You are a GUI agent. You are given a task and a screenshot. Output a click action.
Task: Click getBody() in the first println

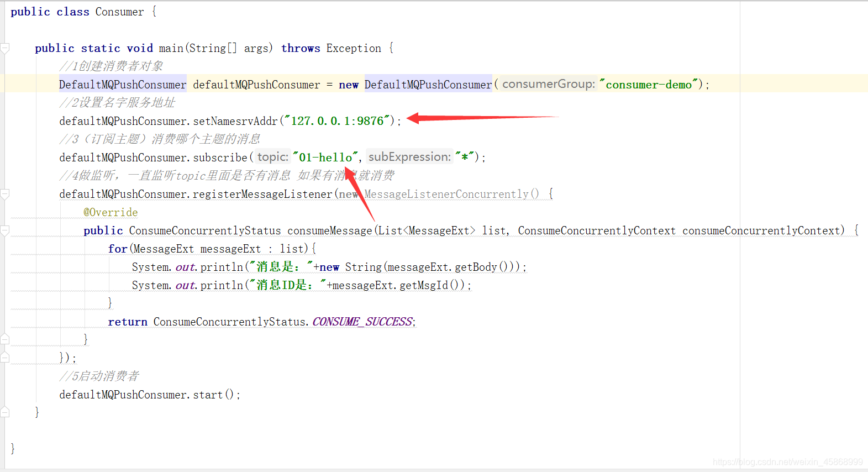pyautogui.click(x=482, y=267)
